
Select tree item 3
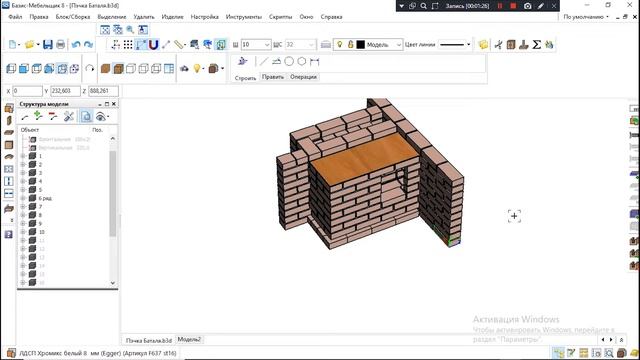40,173
